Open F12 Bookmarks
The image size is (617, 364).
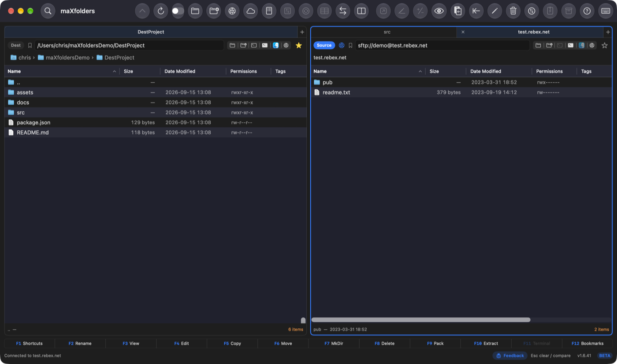pyautogui.click(x=587, y=343)
